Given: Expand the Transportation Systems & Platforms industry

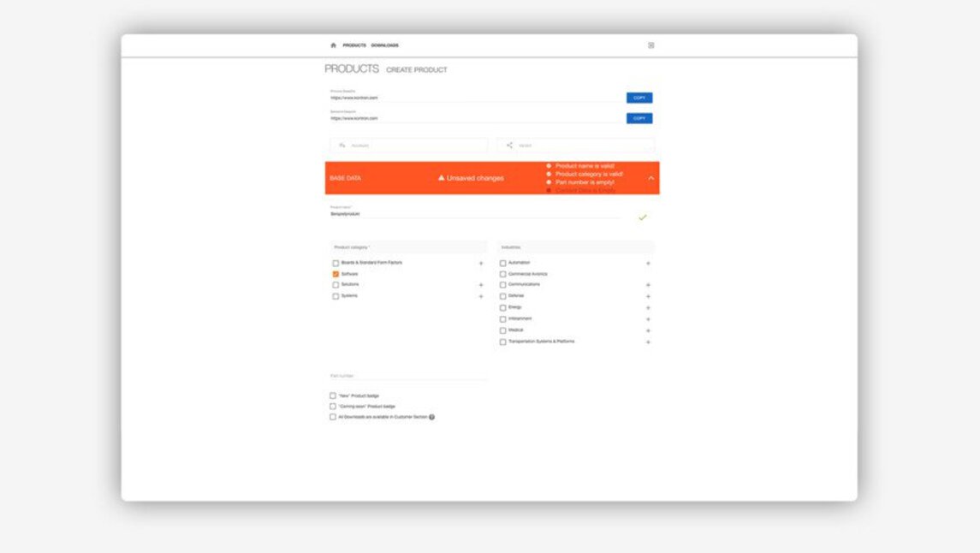Looking at the screenshot, I should click(x=648, y=342).
